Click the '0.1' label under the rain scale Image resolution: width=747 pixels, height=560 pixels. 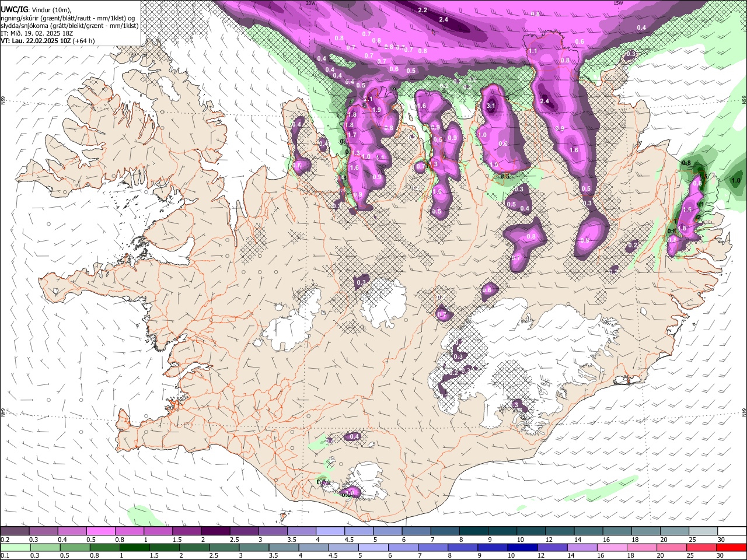[5, 555]
